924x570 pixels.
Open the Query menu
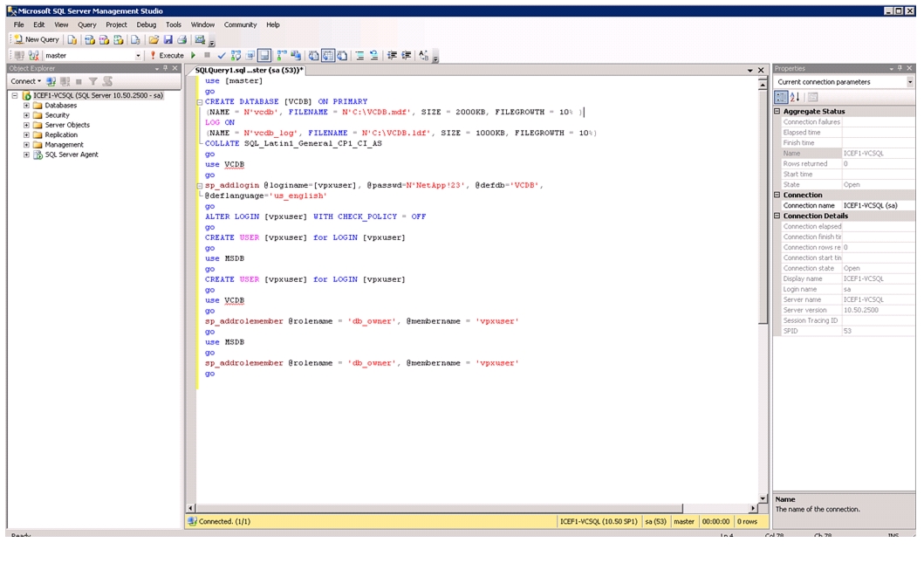click(x=87, y=24)
